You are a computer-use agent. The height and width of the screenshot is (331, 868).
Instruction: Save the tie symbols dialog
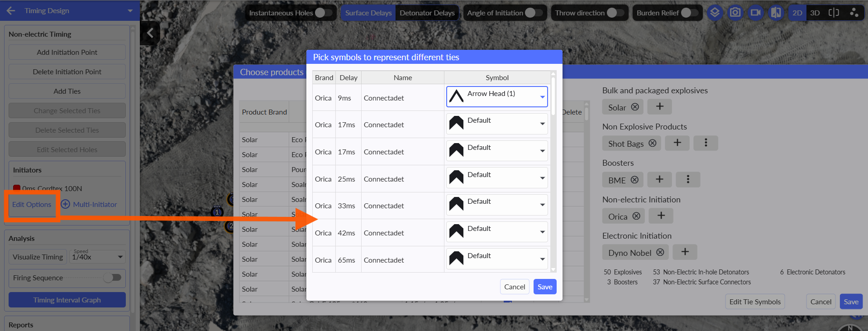(544, 287)
